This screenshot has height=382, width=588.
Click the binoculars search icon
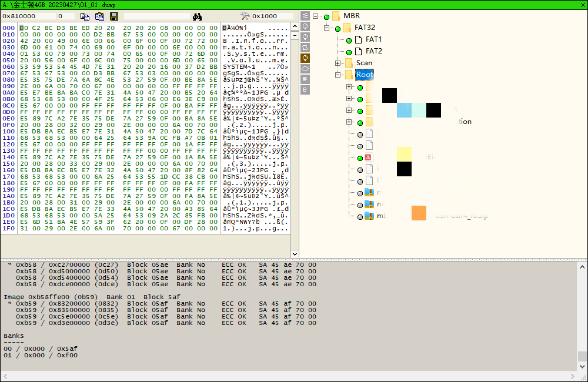click(197, 16)
